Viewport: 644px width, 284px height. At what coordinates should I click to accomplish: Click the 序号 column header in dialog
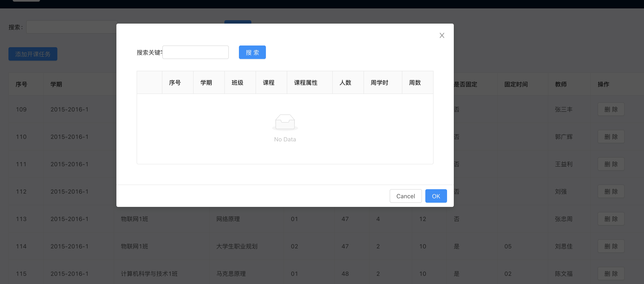(175, 83)
